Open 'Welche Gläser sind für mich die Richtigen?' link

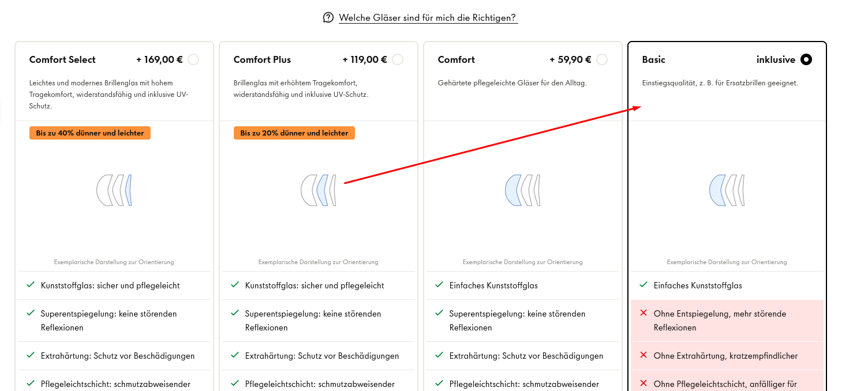[x=428, y=18]
